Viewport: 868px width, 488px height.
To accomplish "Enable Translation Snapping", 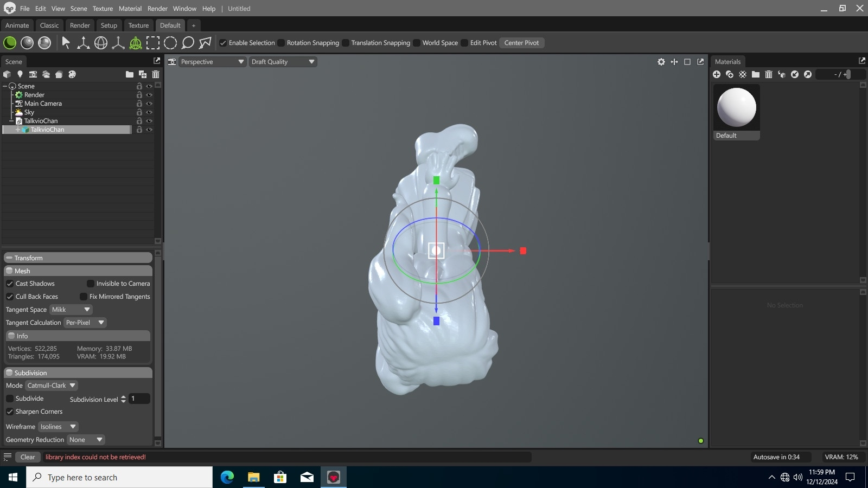I will (x=346, y=43).
